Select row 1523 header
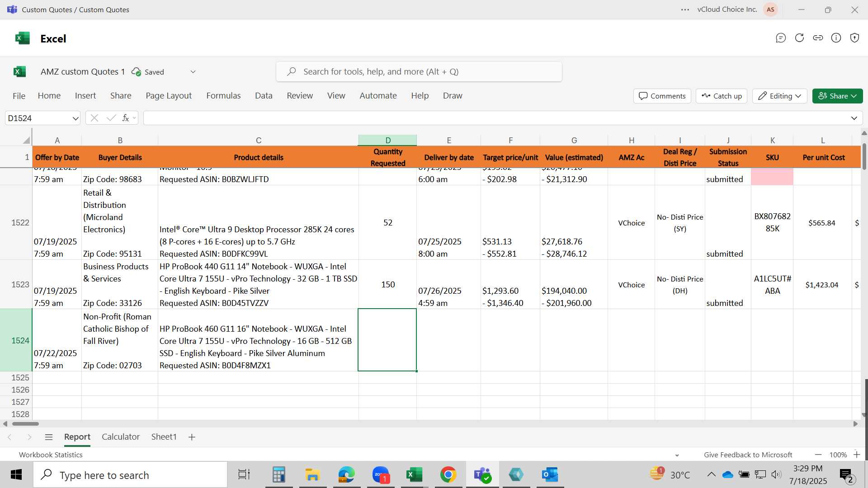The width and height of the screenshot is (868, 488). (x=16, y=285)
